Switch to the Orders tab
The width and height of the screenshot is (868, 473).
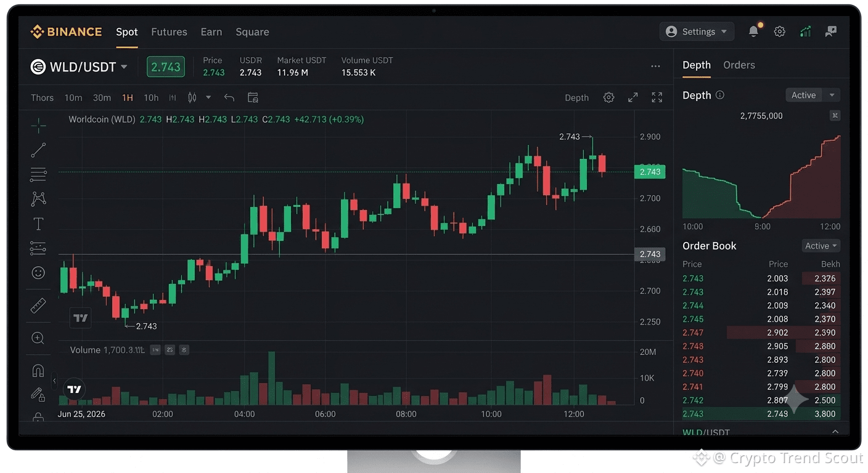(739, 65)
